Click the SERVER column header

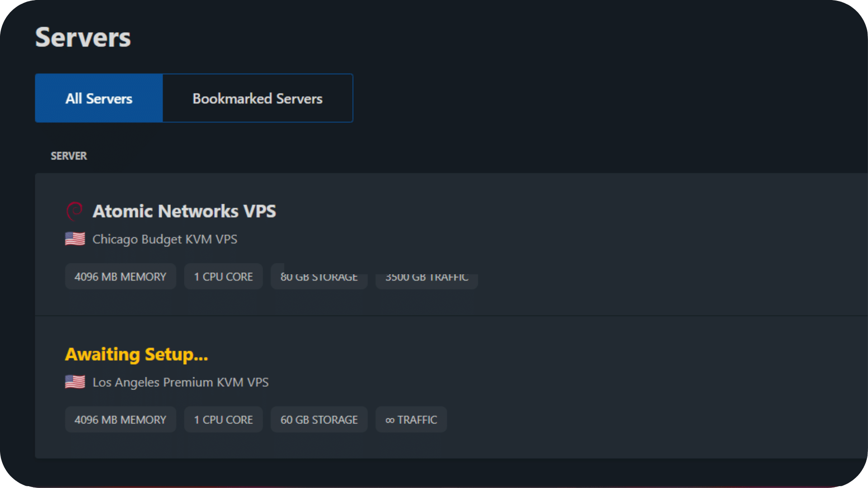[x=69, y=156]
